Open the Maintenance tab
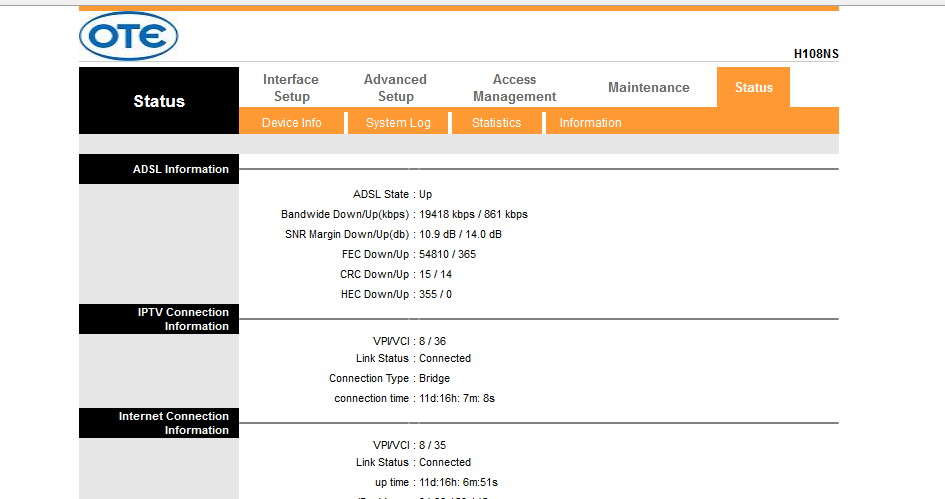The height and width of the screenshot is (499, 945). [x=648, y=87]
